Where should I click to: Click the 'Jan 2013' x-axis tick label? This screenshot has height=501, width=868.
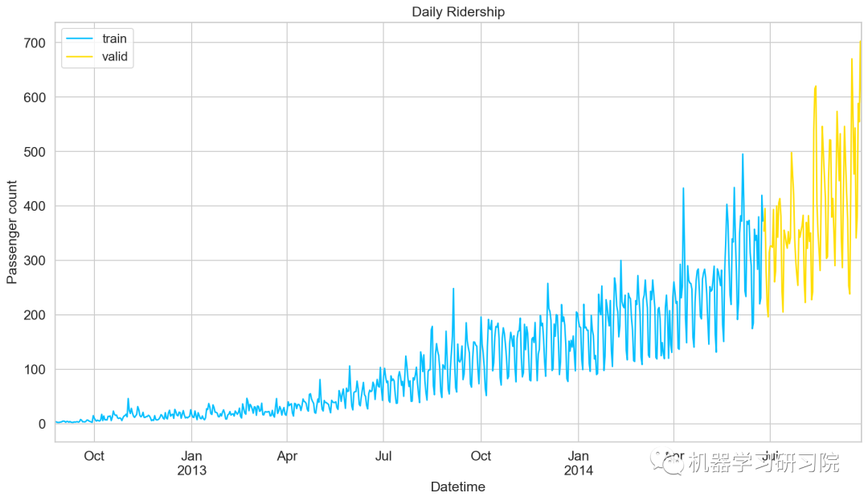click(191, 463)
